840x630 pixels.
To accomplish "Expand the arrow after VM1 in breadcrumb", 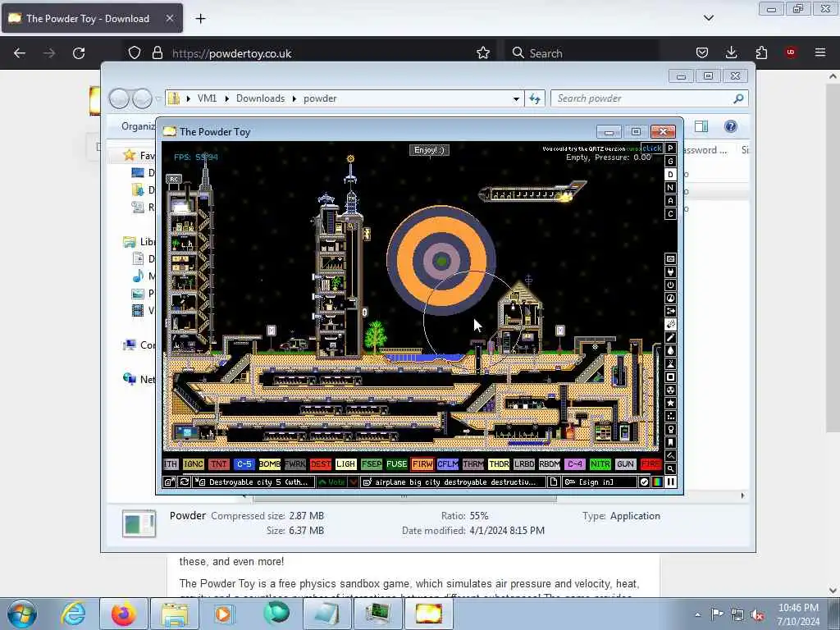I will (x=227, y=98).
